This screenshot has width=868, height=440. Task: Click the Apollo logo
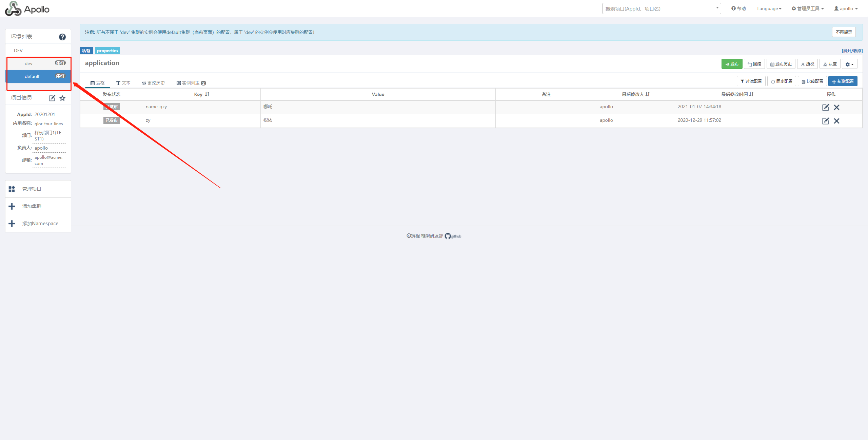27,9
